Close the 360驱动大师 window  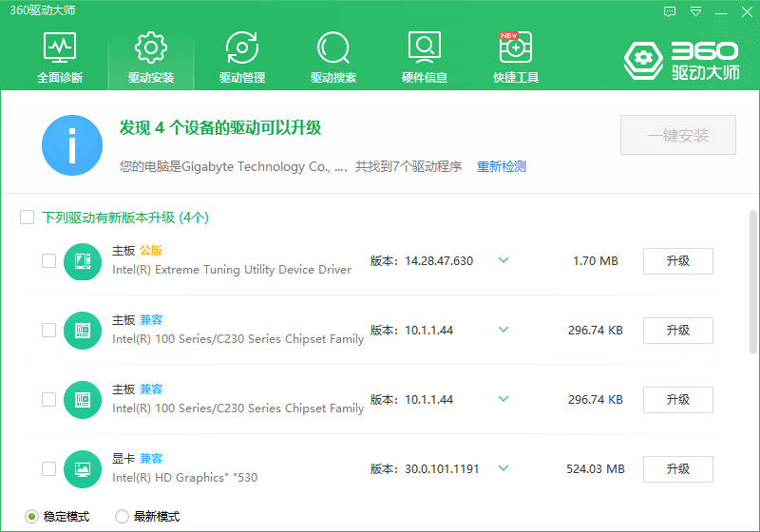coord(747,11)
